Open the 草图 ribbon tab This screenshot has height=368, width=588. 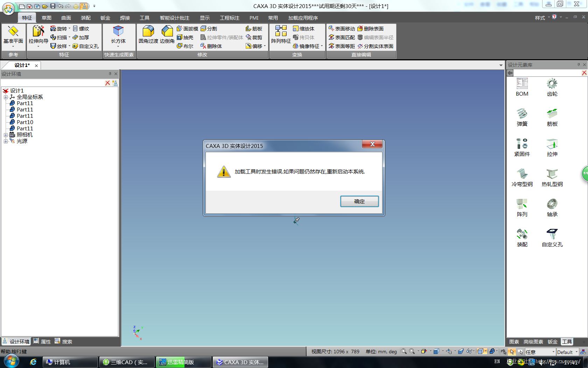click(x=47, y=18)
